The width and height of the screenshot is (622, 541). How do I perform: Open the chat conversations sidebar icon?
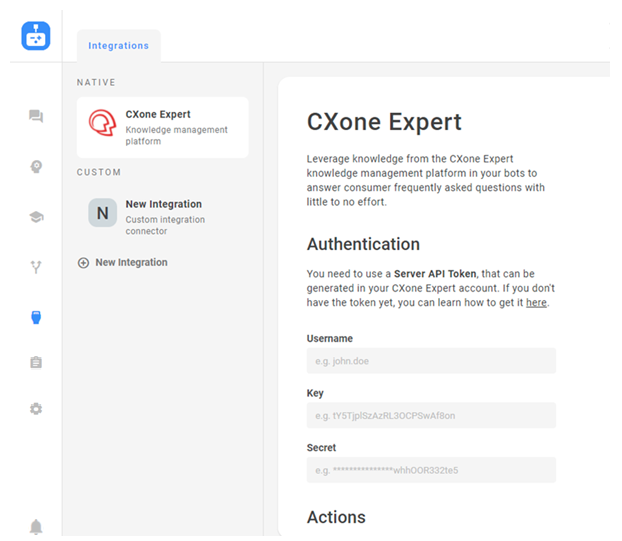pyautogui.click(x=36, y=116)
